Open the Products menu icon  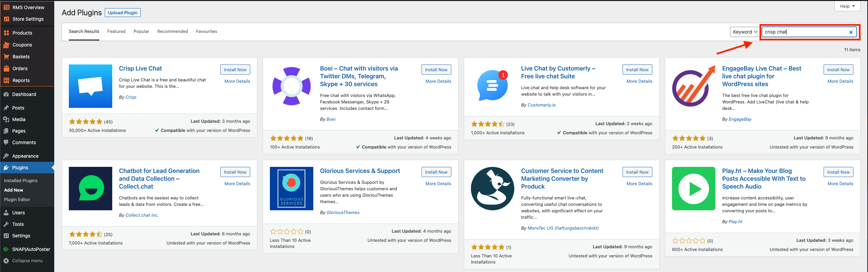pyautogui.click(x=6, y=33)
